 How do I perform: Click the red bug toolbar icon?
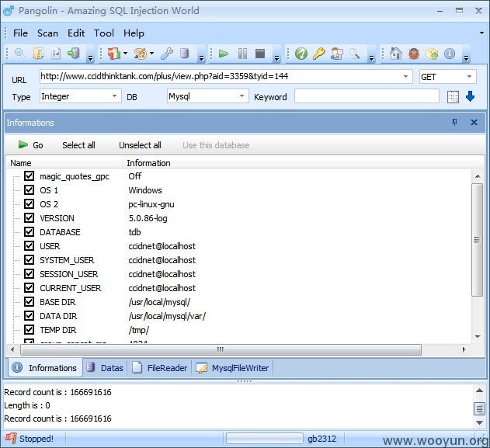tap(414, 54)
